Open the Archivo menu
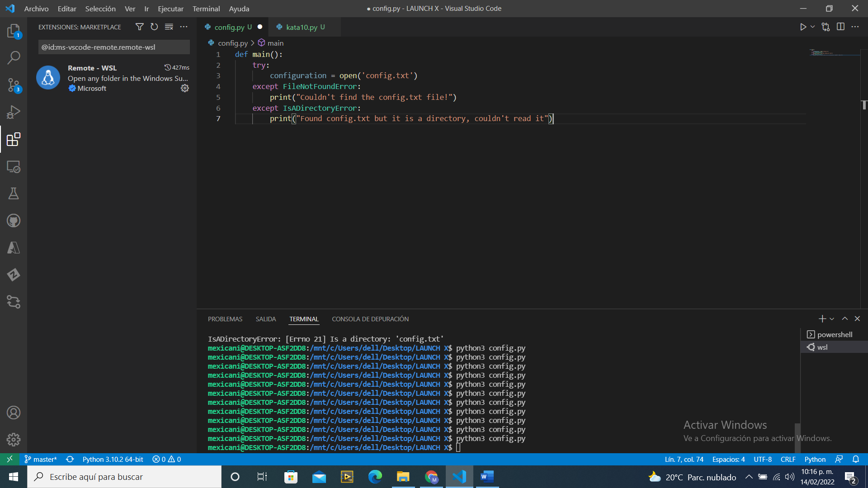 click(36, 9)
